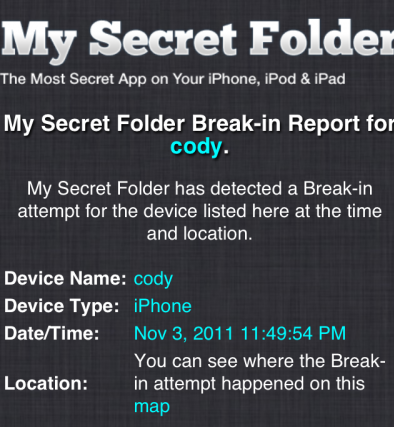
Task: Click the word Folder in the large title
Action: (x=322, y=38)
